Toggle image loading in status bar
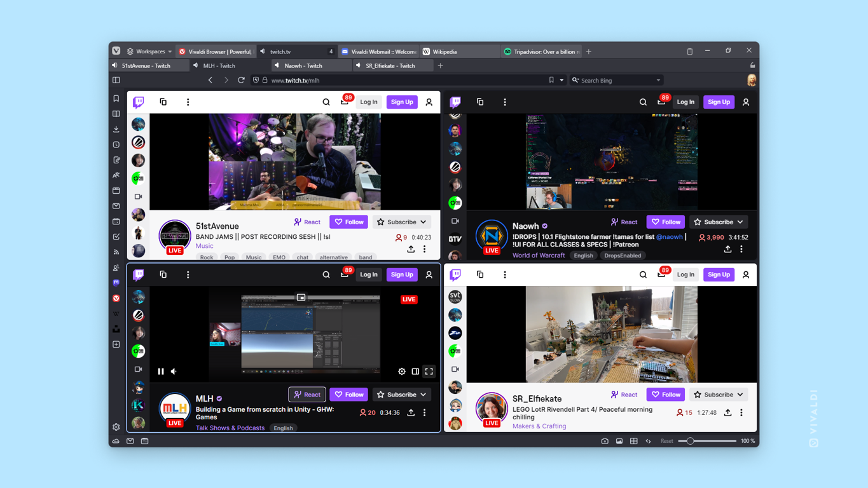The image size is (868, 488). click(619, 441)
